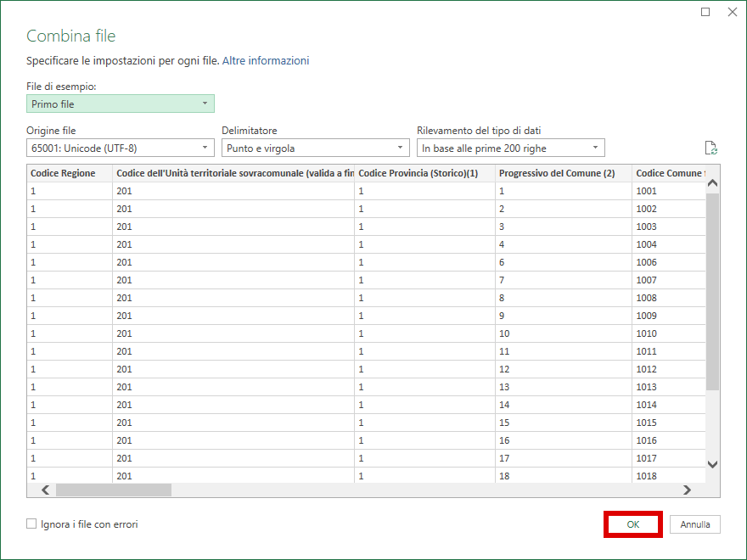Open the Delimitatore dropdown
The height and width of the screenshot is (560, 747).
(315, 147)
